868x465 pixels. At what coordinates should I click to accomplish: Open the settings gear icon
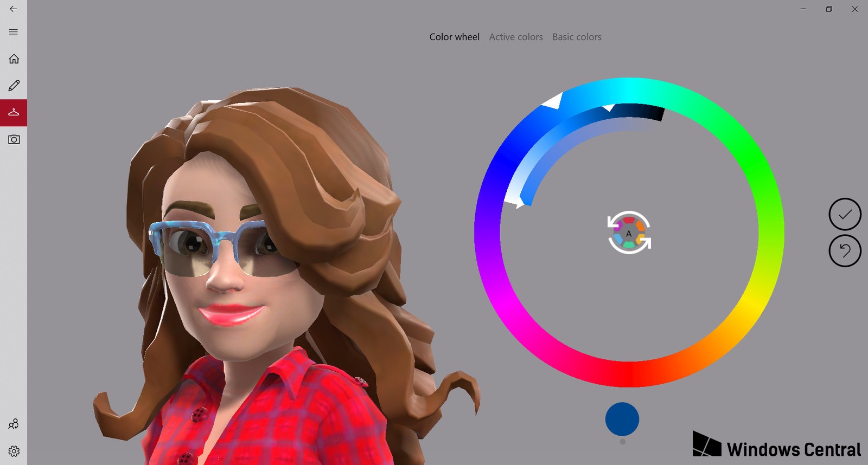pos(14,451)
